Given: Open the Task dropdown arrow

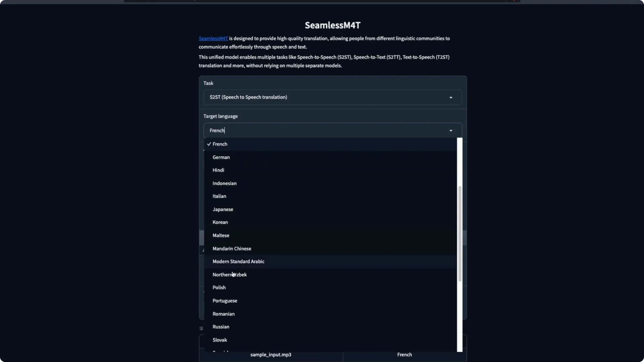Looking at the screenshot, I should point(451,98).
